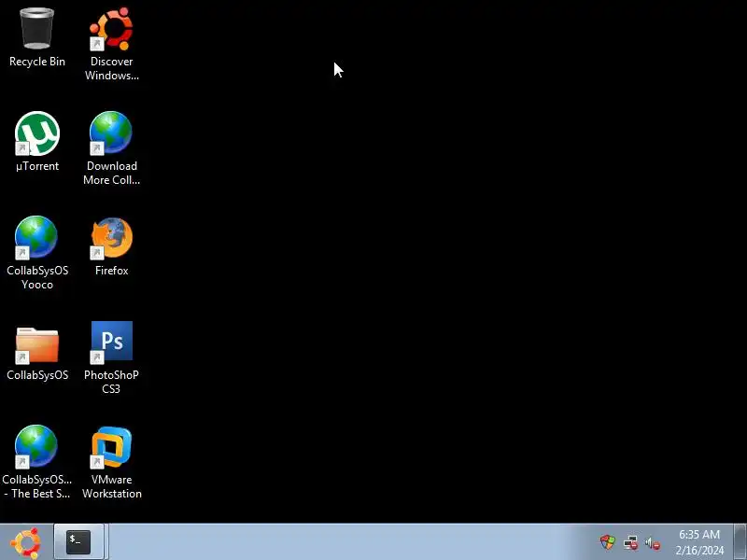Viewport: 747px width, 560px height.
Task: Click the Show Desktop strip beside the clock
Action: [x=740, y=542]
